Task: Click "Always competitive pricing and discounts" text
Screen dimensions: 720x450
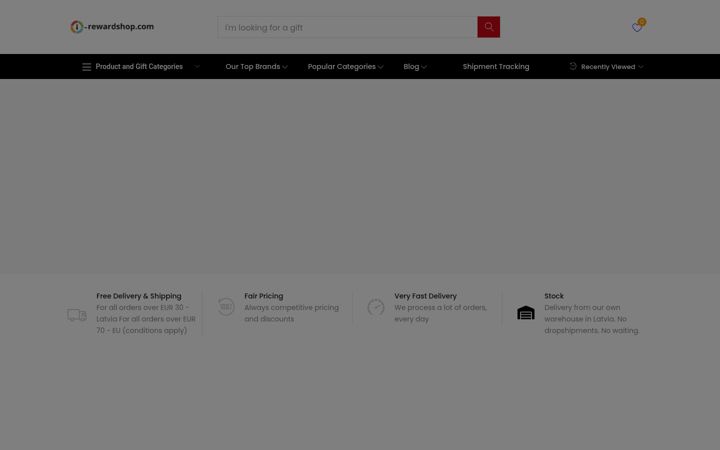Action: 292,313
